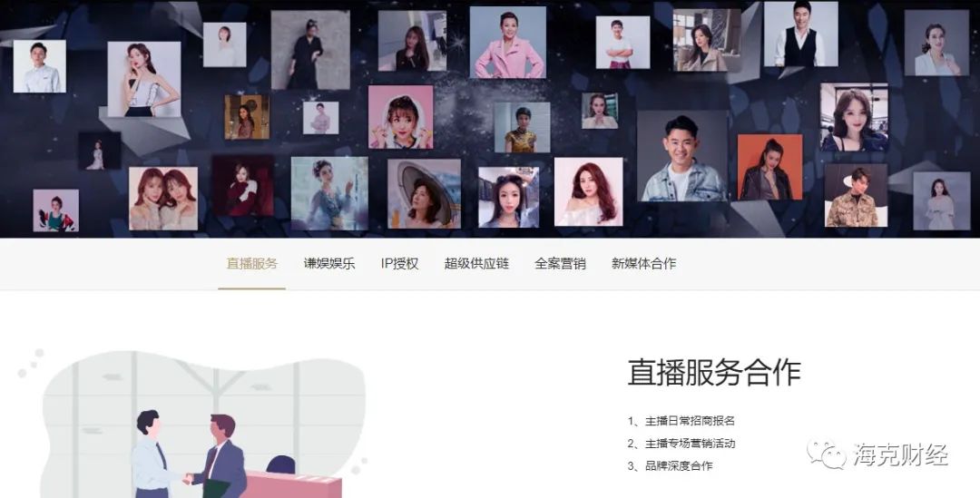Open the 超级供应链 tab
The image size is (980, 498).
(476, 264)
